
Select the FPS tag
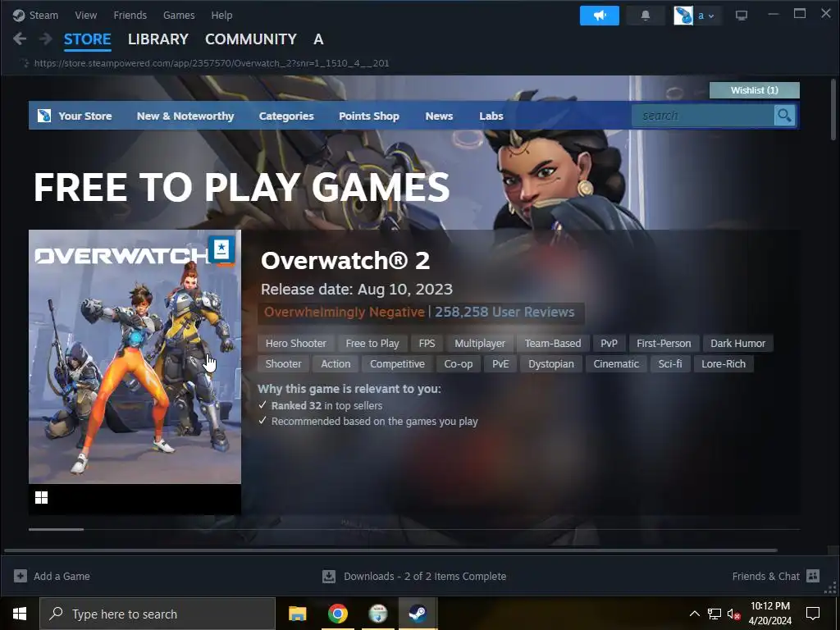coord(427,344)
